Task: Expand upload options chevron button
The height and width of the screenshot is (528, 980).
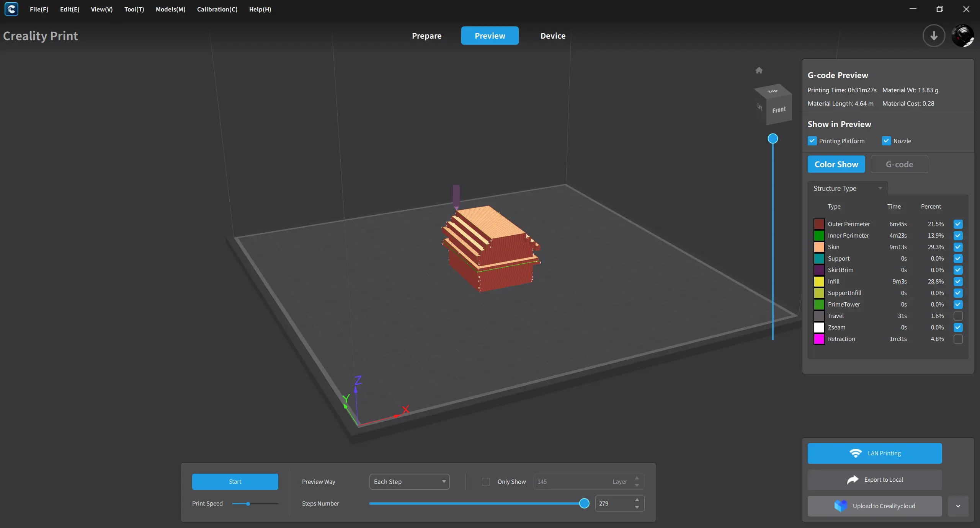Action: 958,506
